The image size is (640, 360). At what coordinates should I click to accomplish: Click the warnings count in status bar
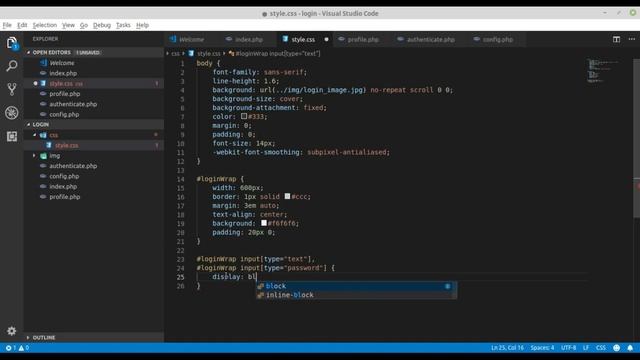[x=24, y=348]
